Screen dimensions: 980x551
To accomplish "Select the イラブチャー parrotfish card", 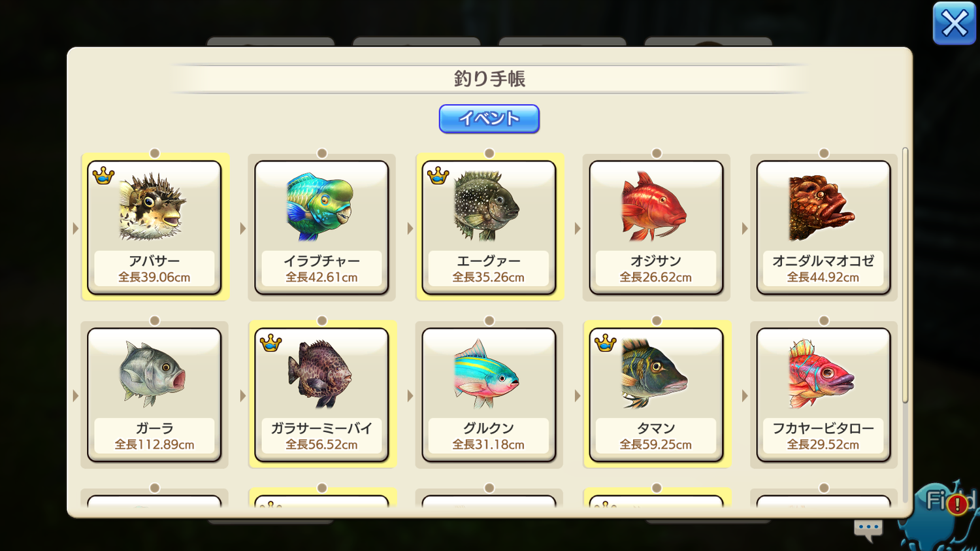I will (x=321, y=227).
